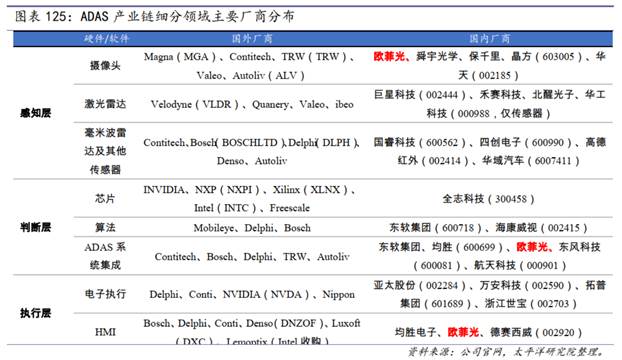Viewport: 622px width, 360px height.
Task: Click the '摄像头' row label
Action: coord(105,65)
